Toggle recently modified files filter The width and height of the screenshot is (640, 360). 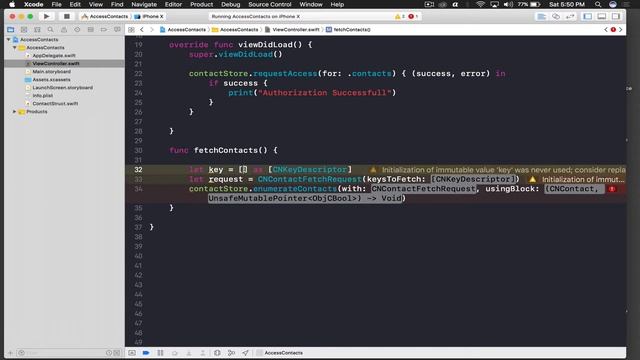[109, 353]
